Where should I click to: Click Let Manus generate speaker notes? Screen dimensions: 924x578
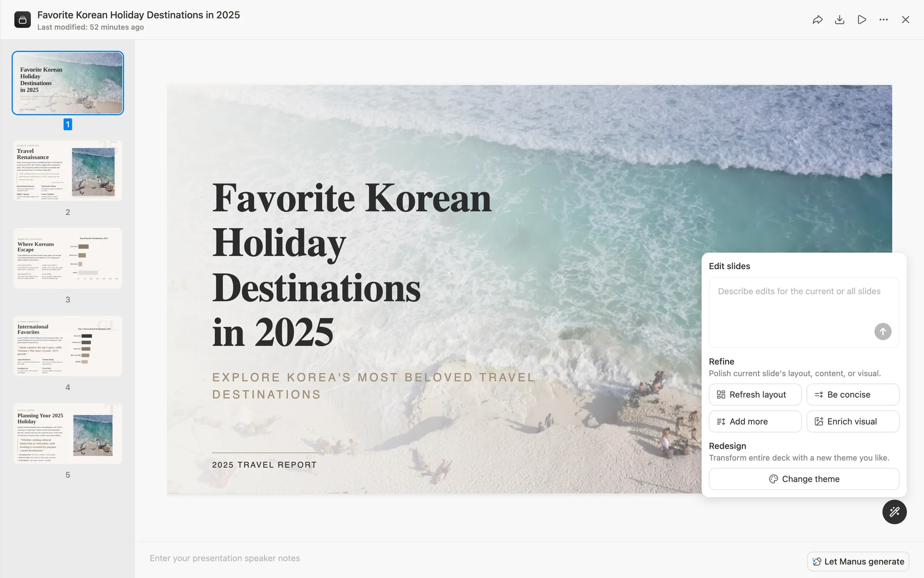[858, 562]
